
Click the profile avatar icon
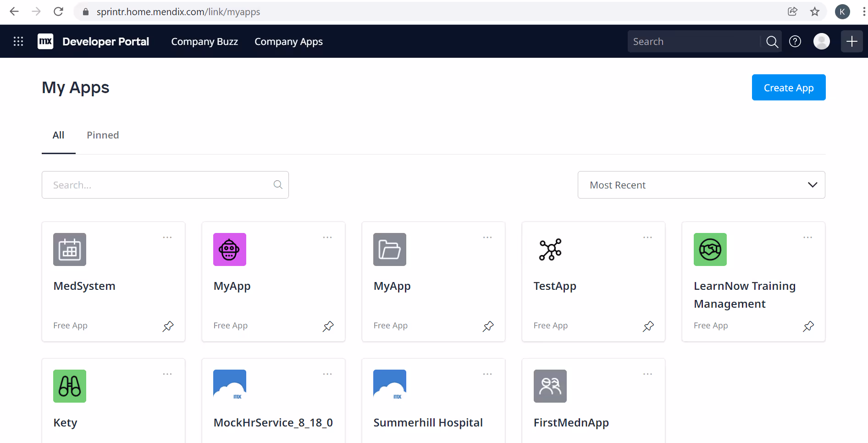(822, 41)
